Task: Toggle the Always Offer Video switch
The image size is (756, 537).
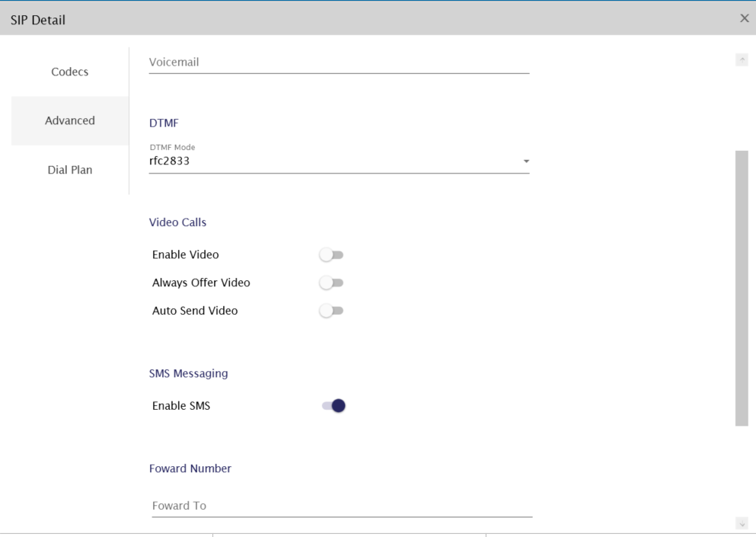Action: (331, 283)
